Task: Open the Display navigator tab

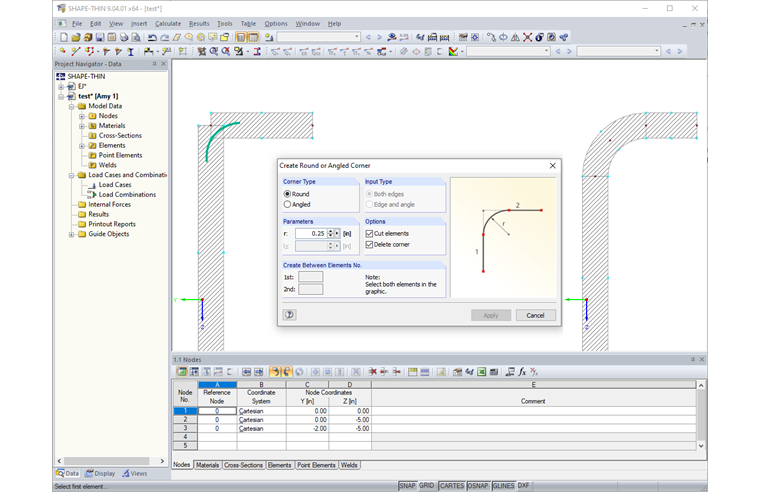Action: pos(101,474)
